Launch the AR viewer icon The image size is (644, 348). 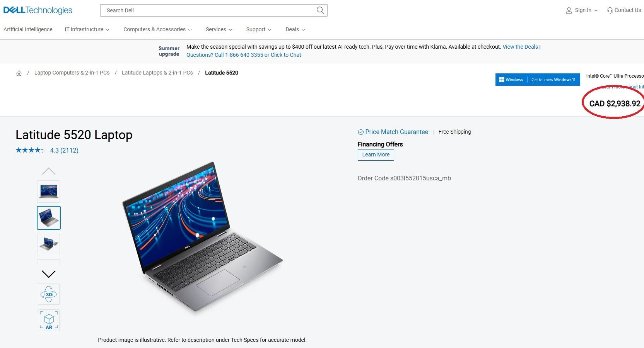[x=49, y=320]
